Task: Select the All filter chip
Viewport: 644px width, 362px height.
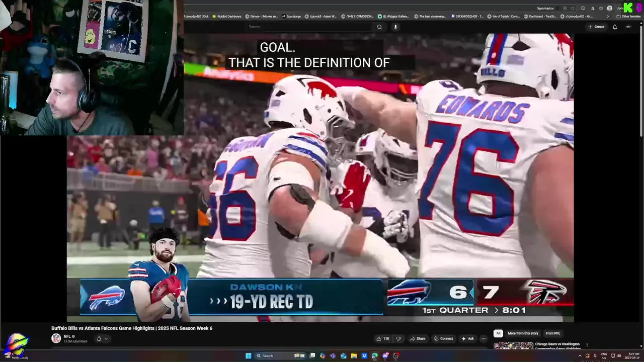Action: tap(498, 333)
